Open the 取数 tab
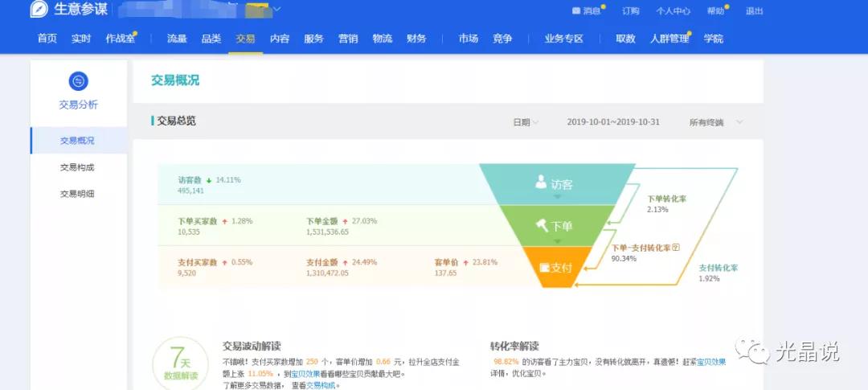 tap(625, 39)
